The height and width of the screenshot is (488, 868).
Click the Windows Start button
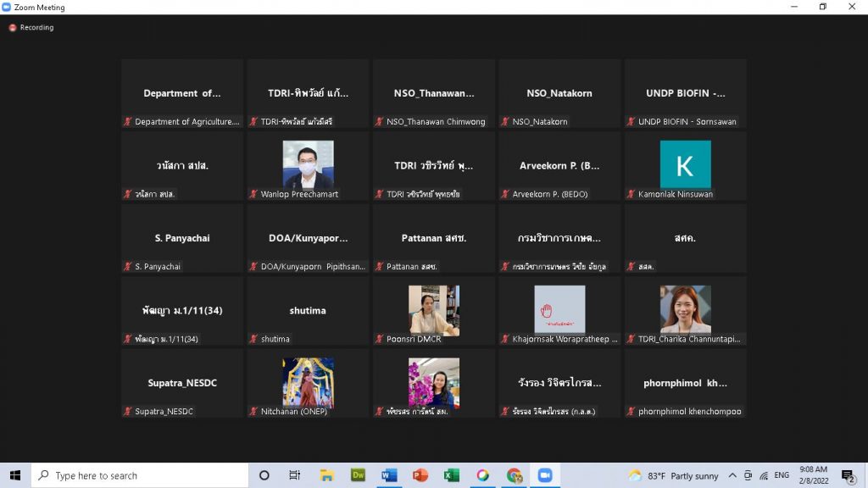pyautogui.click(x=15, y=475)
